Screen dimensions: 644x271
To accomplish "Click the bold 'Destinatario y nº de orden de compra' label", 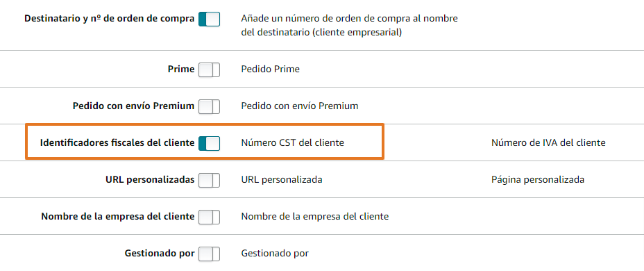I will click(109, 19).
